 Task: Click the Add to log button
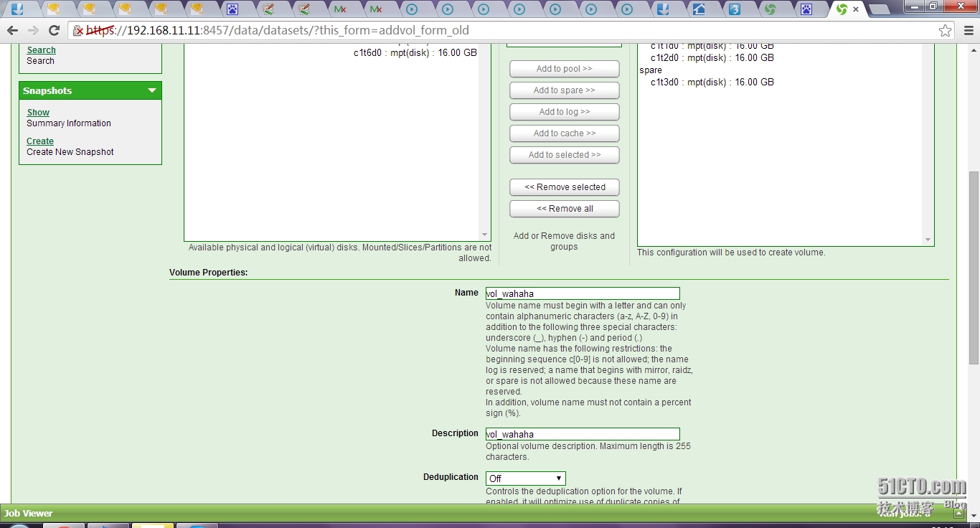pos(564,112)
